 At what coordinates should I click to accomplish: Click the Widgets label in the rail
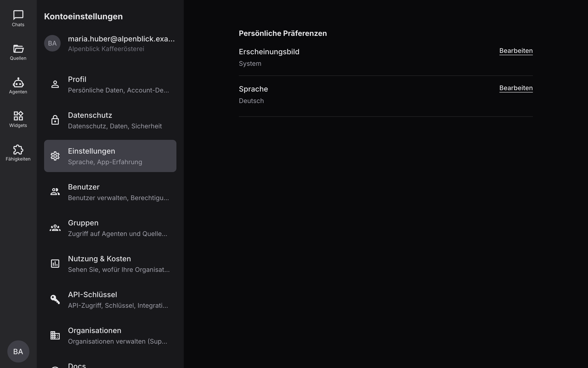(18, 126)
